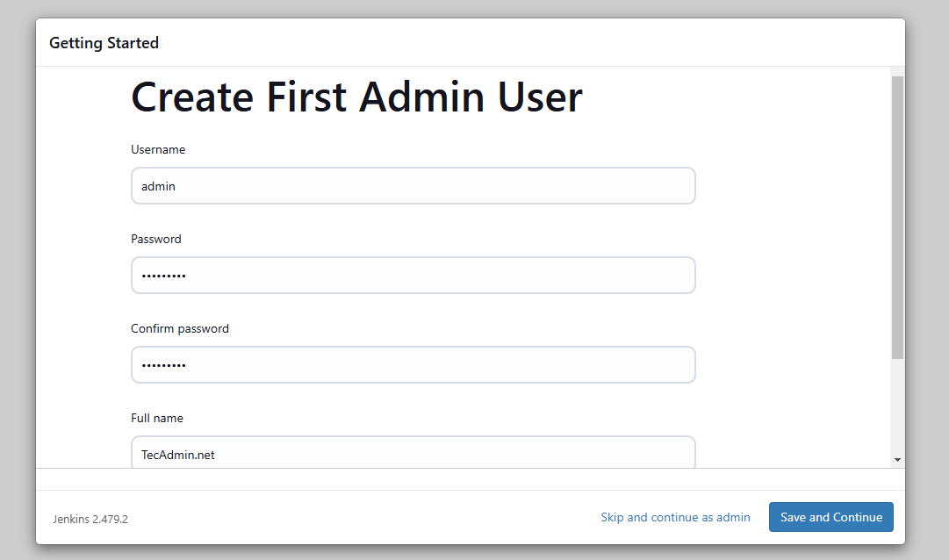The width and height of the screenshot is (949, 560).
Task: Select the Confirm password field
Action: point(413,365)
